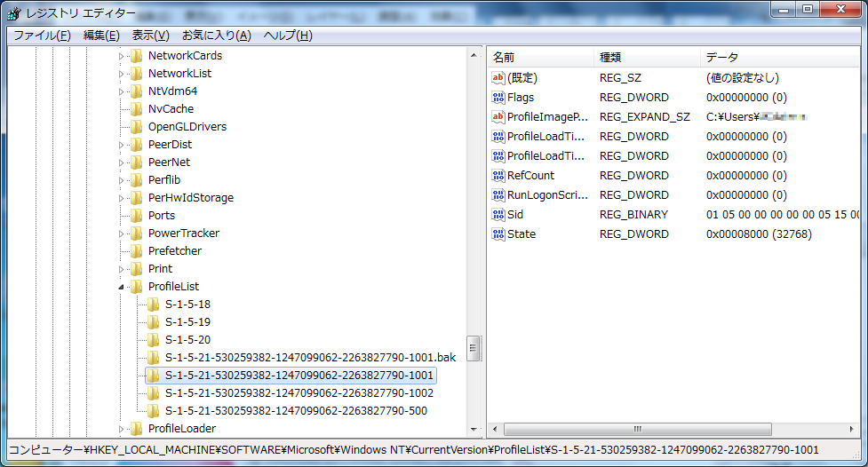Image resolution: width=868 pixels, height=467 pixels.
Task: Click the tree pane scroll up arrow
Action: pyautogui.click(x=474, y=55)
